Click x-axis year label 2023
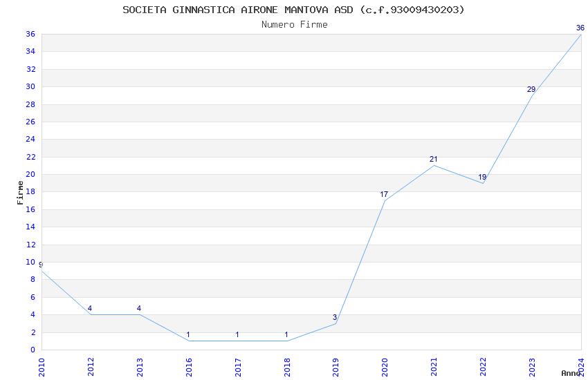 point(532,368)
